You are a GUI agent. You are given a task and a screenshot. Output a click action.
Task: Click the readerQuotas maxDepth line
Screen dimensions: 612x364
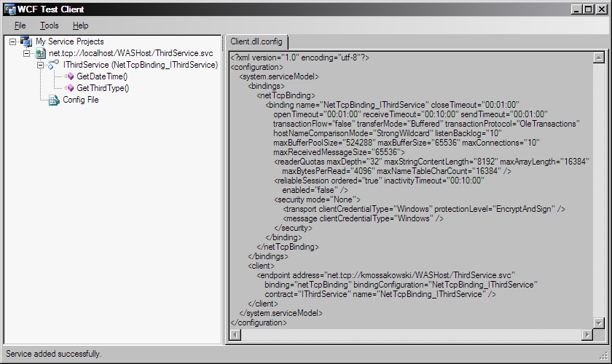point(431,162)
